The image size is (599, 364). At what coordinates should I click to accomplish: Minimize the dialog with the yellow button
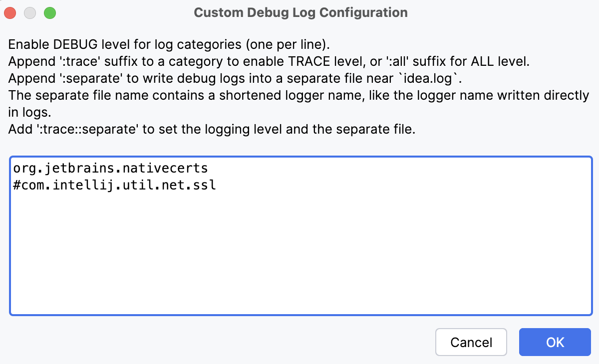[29, 12]
